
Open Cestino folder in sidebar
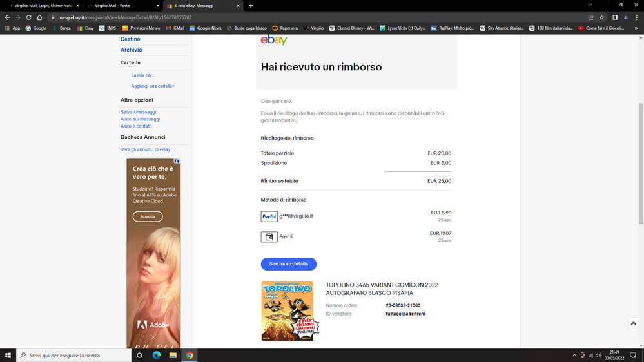pyautogui.click(x=130, y=39)
